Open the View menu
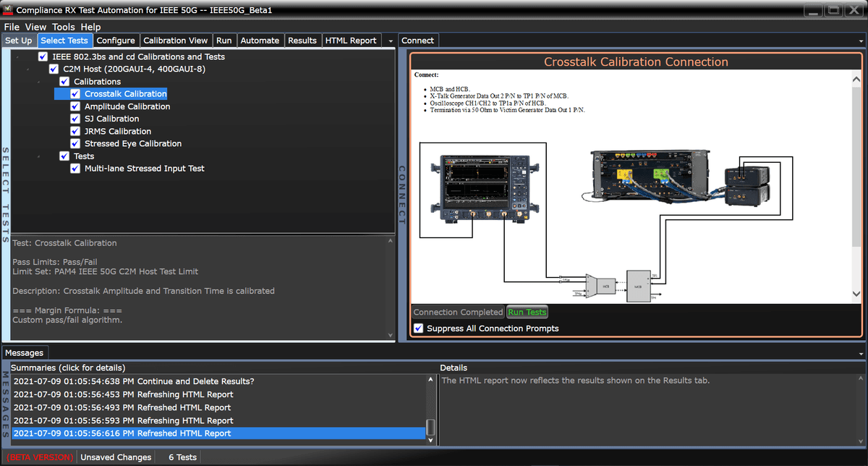 pos(35,26)
